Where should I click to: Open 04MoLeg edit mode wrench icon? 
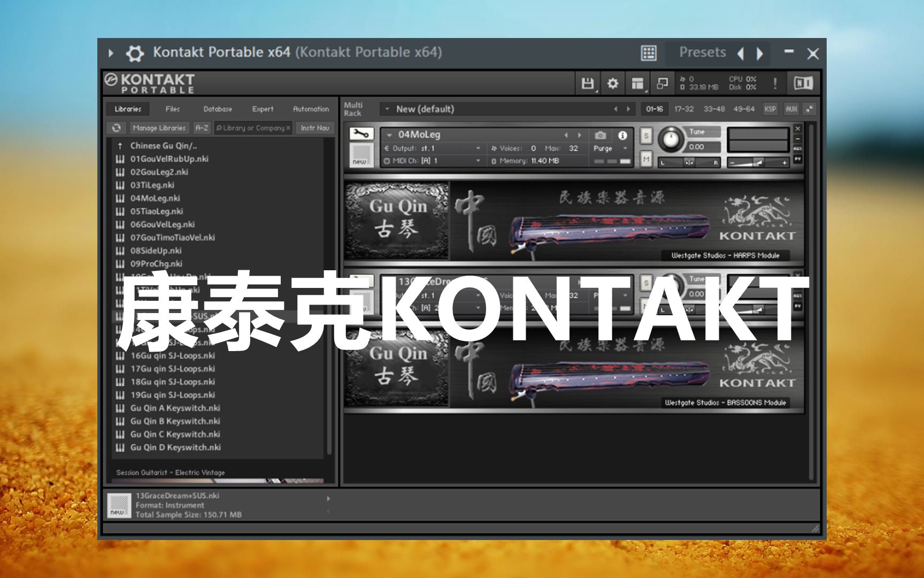coord(361,134)
